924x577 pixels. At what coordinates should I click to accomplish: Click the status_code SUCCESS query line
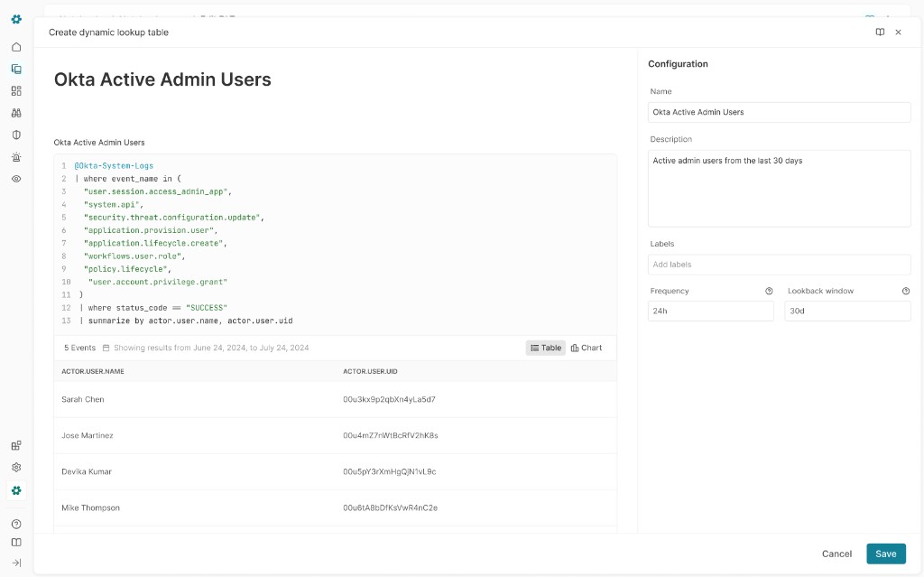pos(153,308)
